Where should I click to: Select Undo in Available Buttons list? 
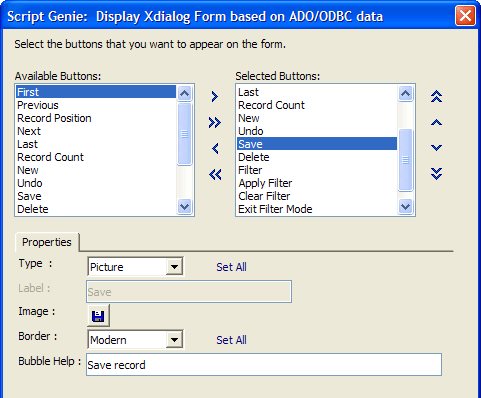click(96, 183)
